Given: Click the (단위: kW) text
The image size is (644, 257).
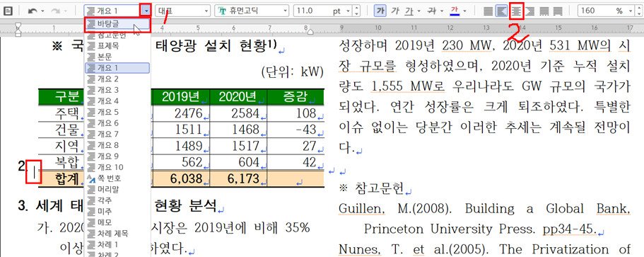Looking at the screenshot, I should pyautogui.click(x=292, y=72).
